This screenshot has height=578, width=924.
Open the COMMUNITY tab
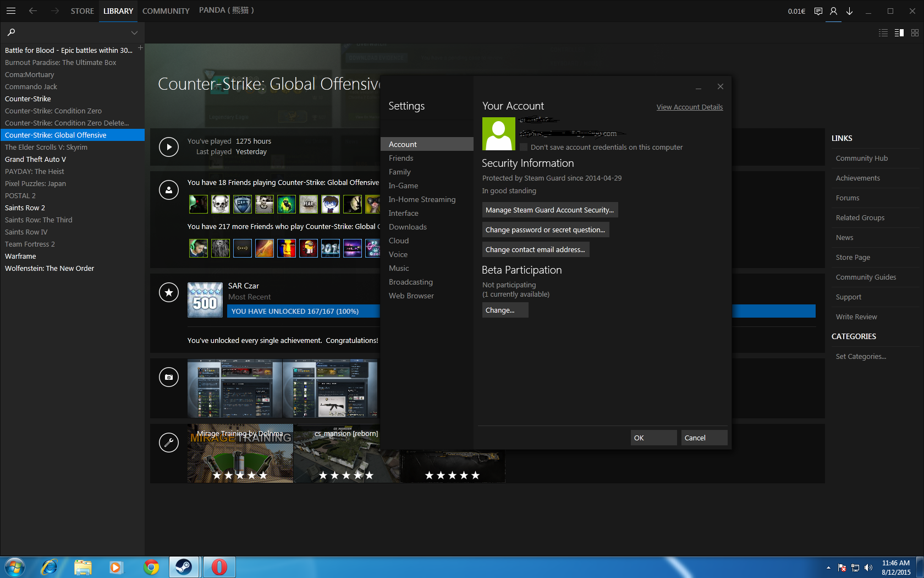pyautogui.click(x=166, y=11)
